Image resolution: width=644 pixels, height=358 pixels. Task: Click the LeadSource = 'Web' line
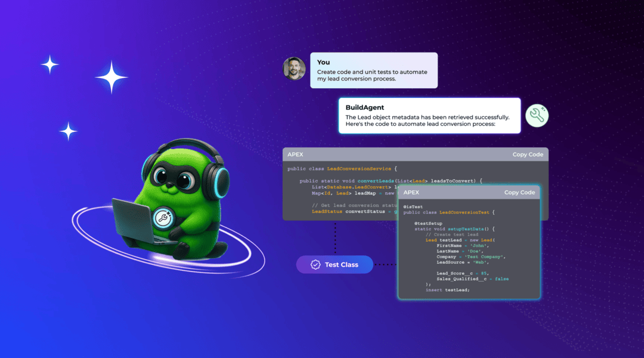pos(463,262)
